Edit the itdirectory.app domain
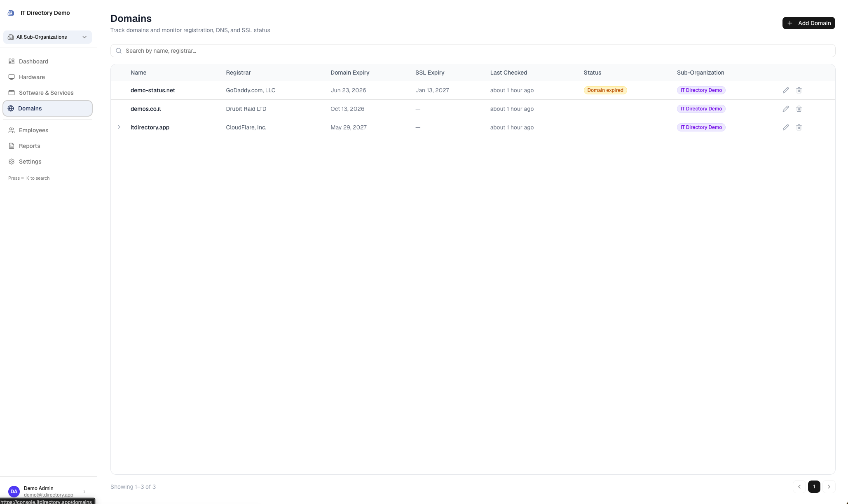Viewport: 848px width, 504px height. tap(786, 127)
